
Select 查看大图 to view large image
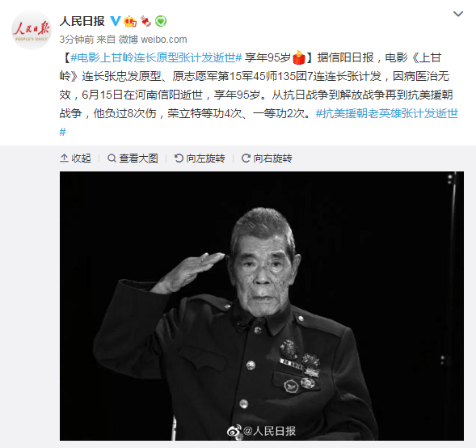133,158
